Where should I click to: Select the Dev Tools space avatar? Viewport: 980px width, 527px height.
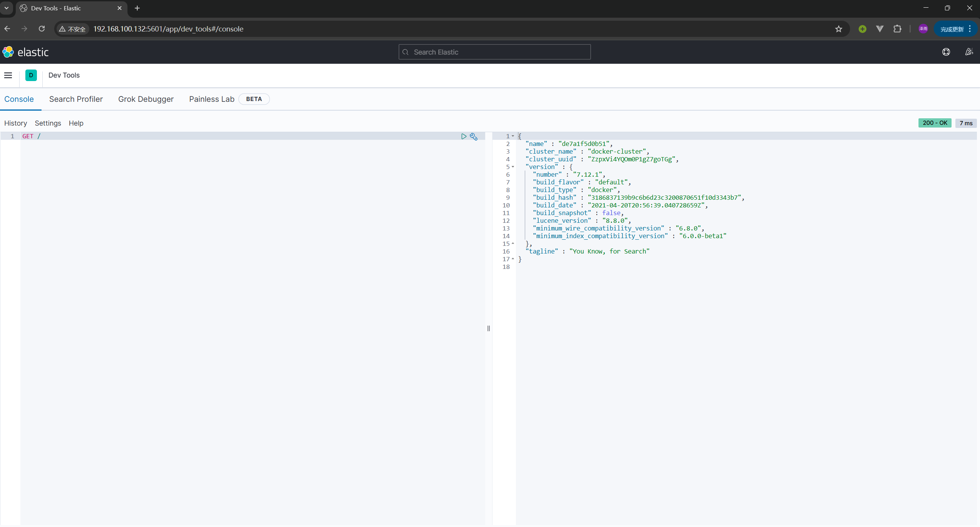click(x=31, y=75)
